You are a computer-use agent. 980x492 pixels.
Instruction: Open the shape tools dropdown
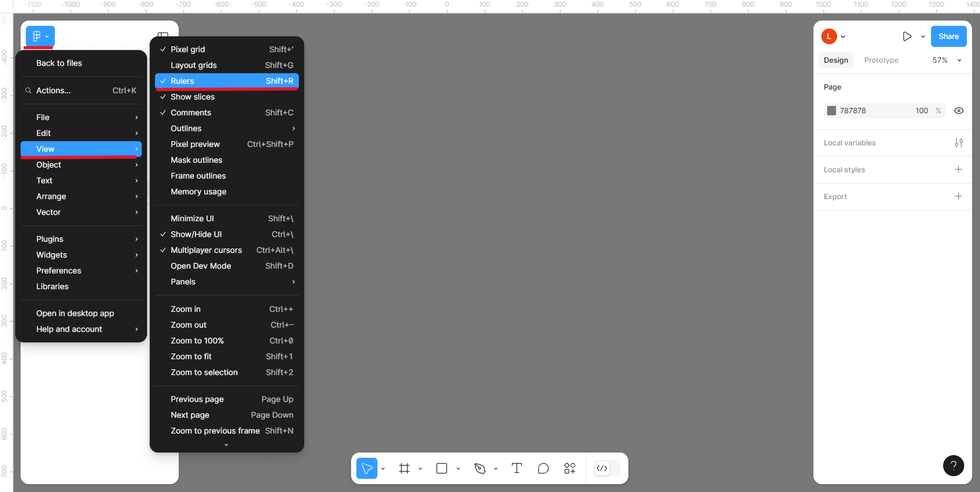pos(458,468)
